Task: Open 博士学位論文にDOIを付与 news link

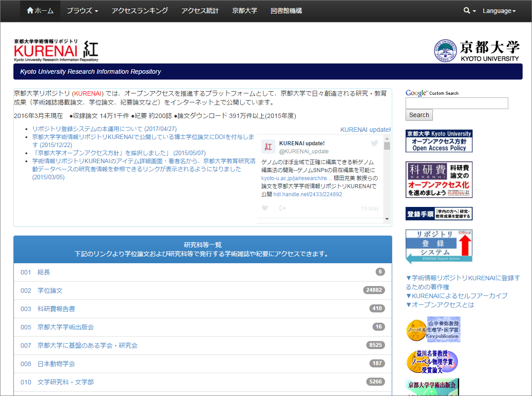Action: click(x=143, y=141)
